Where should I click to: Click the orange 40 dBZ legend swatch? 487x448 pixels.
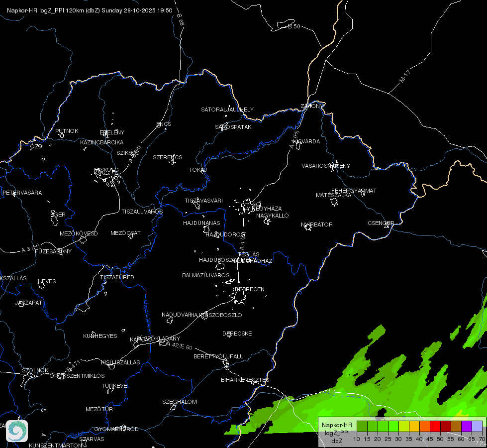click(425, 427)
